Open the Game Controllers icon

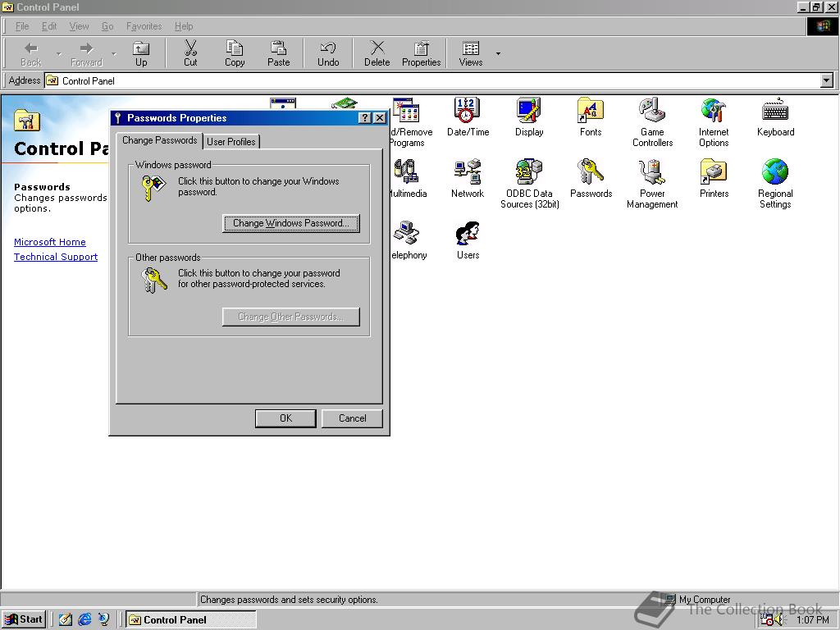652,122
